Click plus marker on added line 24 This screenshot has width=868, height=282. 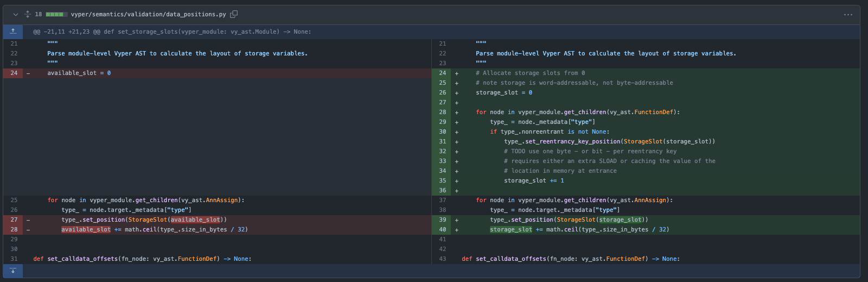tap(457, 73)
